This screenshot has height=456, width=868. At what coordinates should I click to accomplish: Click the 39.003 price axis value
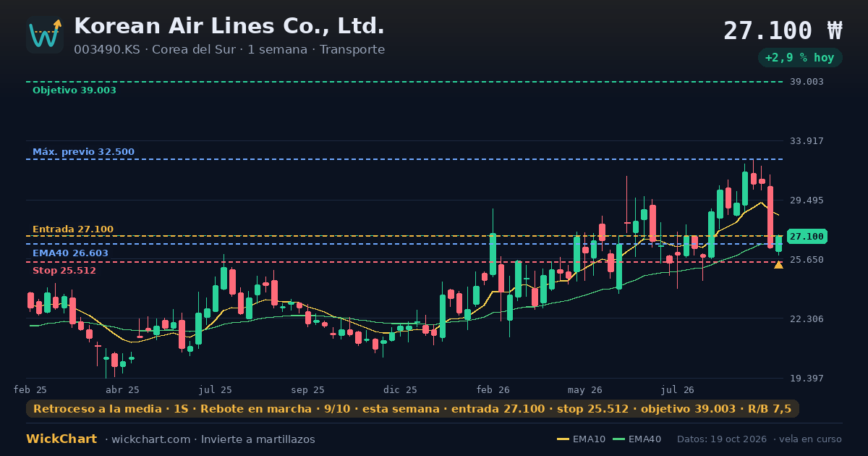(807, 82)
